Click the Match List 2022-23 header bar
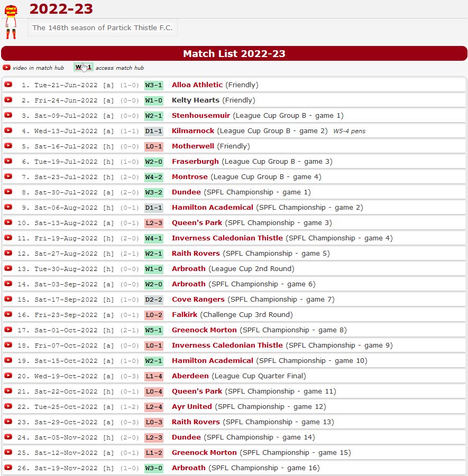 coord(234,53)
